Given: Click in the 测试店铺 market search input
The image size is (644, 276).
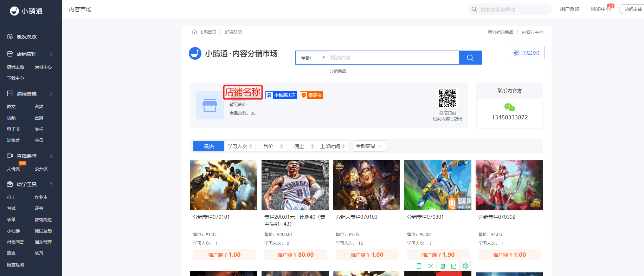Looking at the screenshot, I should pyautogui.click(x=393, y=58).
